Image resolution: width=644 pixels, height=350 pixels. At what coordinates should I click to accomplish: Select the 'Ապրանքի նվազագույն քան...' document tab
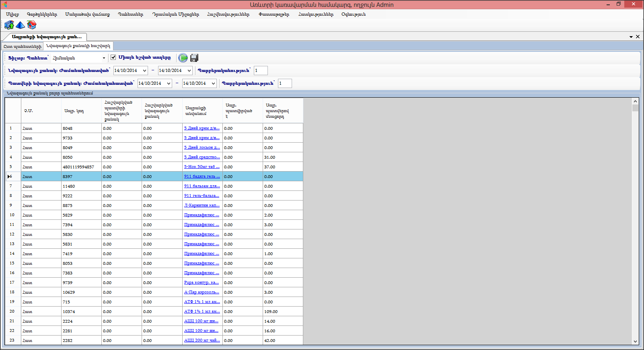[x=47, y=37]
